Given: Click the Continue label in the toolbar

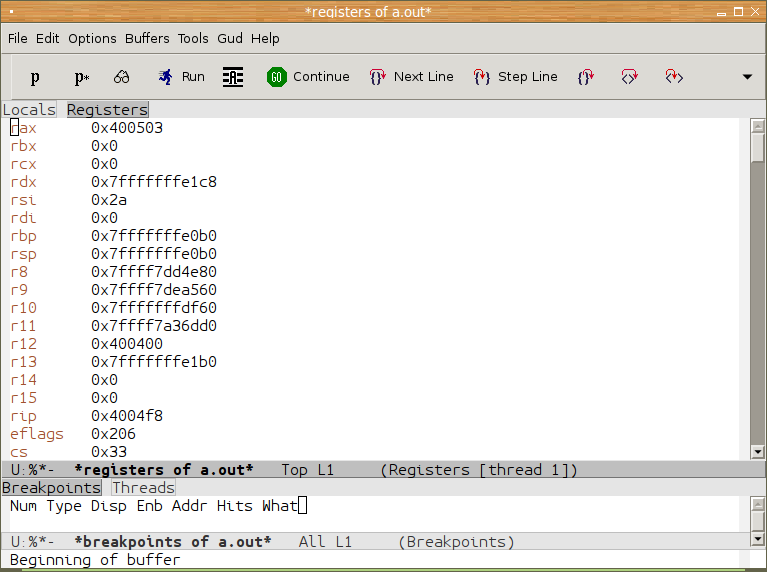Looking at the screenshot, I should tap(321, 77).
